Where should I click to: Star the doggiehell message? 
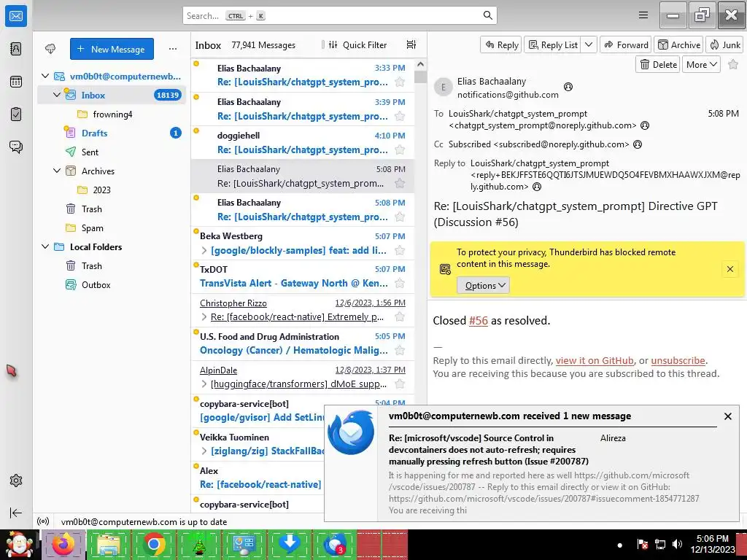point(400,149)
